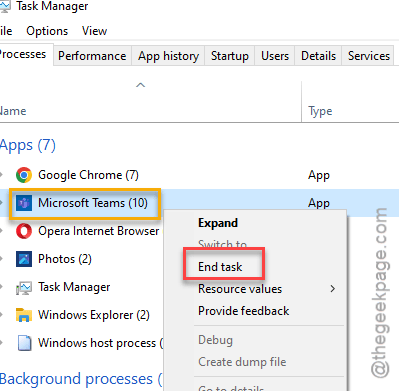Click the sort arrow above Name column
Image resolution: width=399 pixels, height=391 pixels.
click(x=141, y=85)
